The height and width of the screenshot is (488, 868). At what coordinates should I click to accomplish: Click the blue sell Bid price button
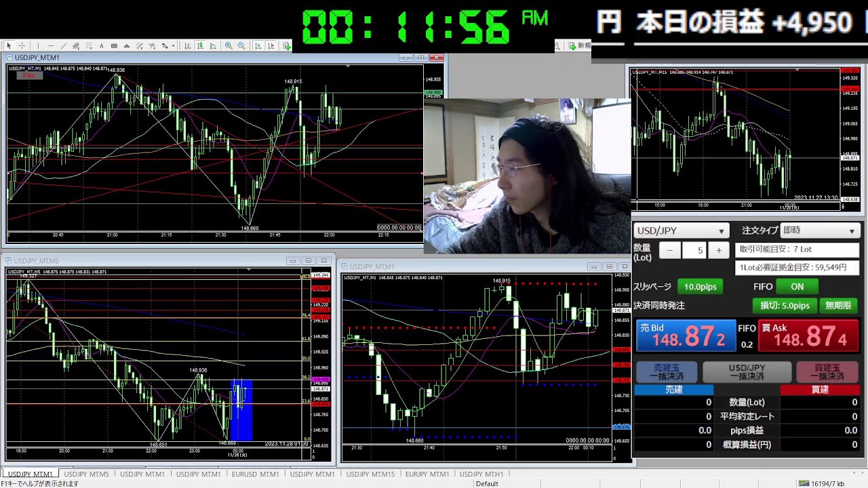[685, 336]
